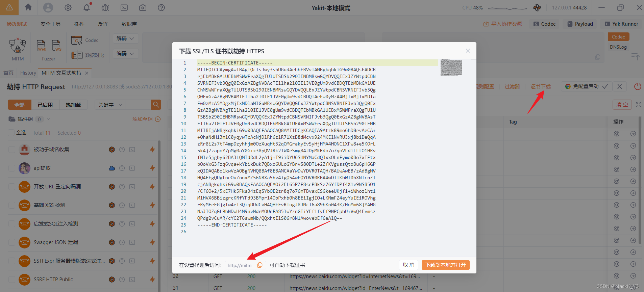Screen dimensions: 644x292
Task: Open the home icon in the title bar
Action: tap(28, 7)
